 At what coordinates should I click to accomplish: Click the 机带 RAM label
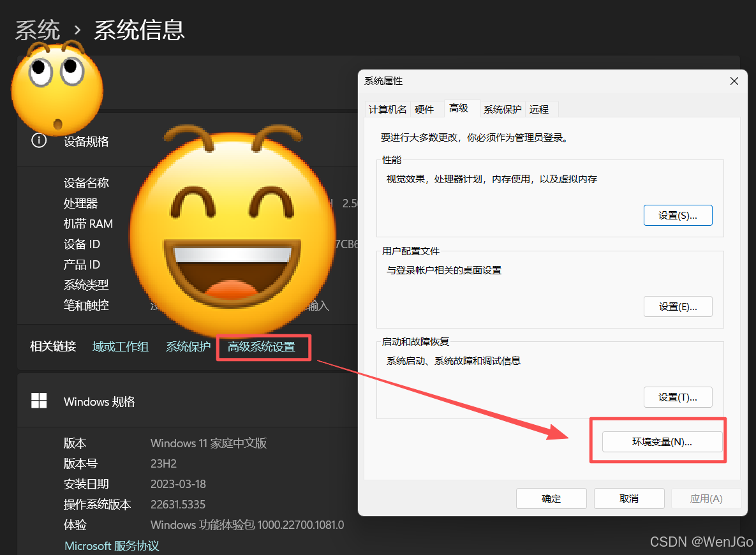(88, 224)
